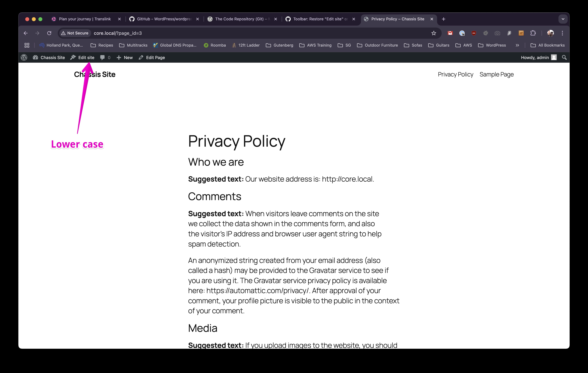
Task: Click the Comments section heading
Action: (214, 196)
